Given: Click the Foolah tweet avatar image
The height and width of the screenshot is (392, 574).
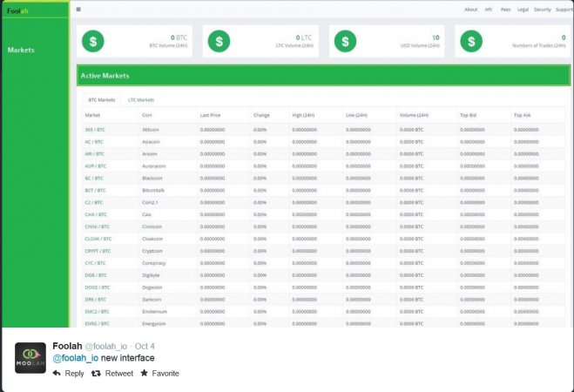Looking at the screenshot, I should (x=30, y=358).
